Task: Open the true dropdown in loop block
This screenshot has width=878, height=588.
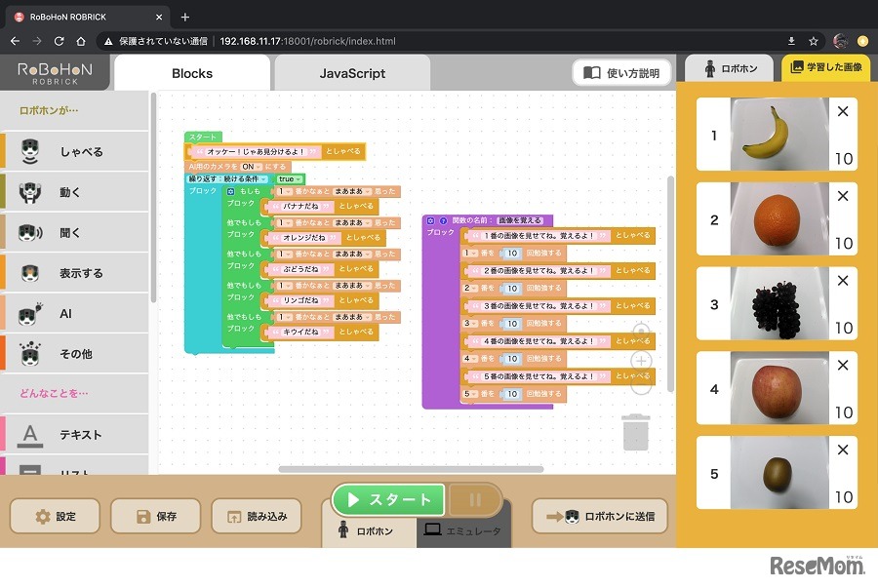Action: (289, 179)
